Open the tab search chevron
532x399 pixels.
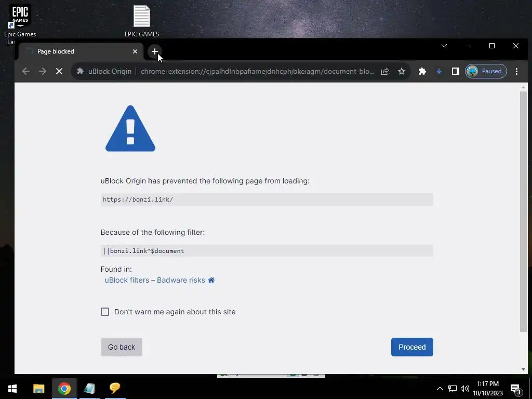coord(444,46)
